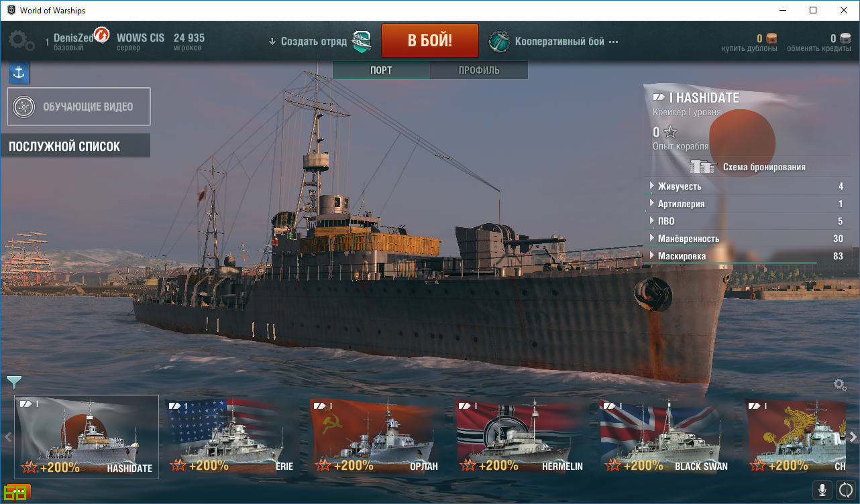860x504 pixels.
Task: Click Создать отряд to create a division
Action: [x=314, y=42]
